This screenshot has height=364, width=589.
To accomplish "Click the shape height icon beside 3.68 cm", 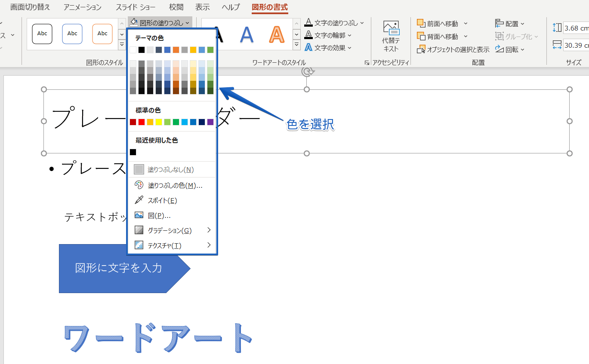I will [557, 28].
